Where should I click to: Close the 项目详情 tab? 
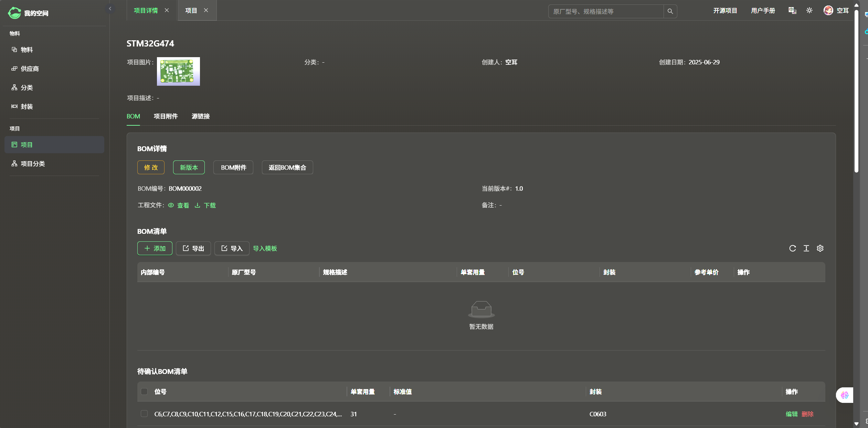point(167,10)
